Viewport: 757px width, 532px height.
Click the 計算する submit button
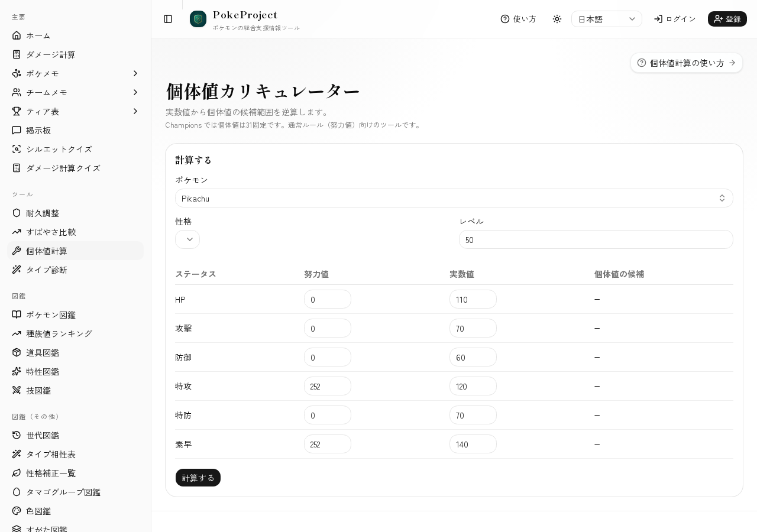click(198, 478)
